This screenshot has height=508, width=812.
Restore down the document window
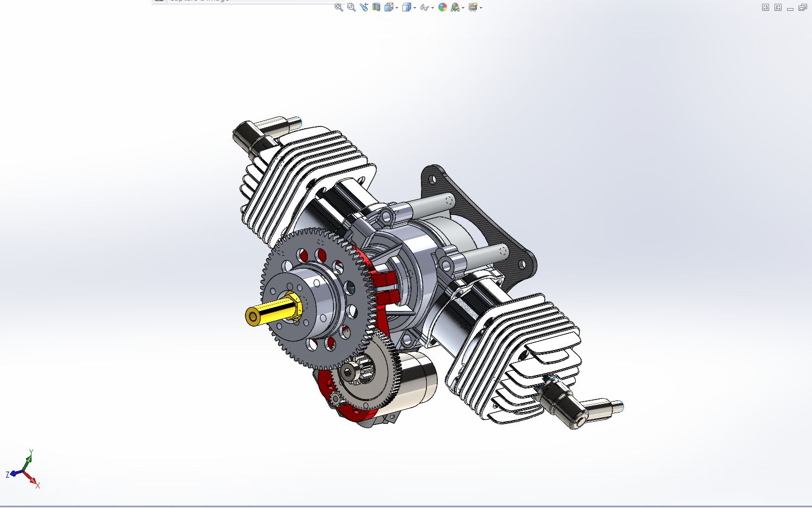(x=802, y=8)
